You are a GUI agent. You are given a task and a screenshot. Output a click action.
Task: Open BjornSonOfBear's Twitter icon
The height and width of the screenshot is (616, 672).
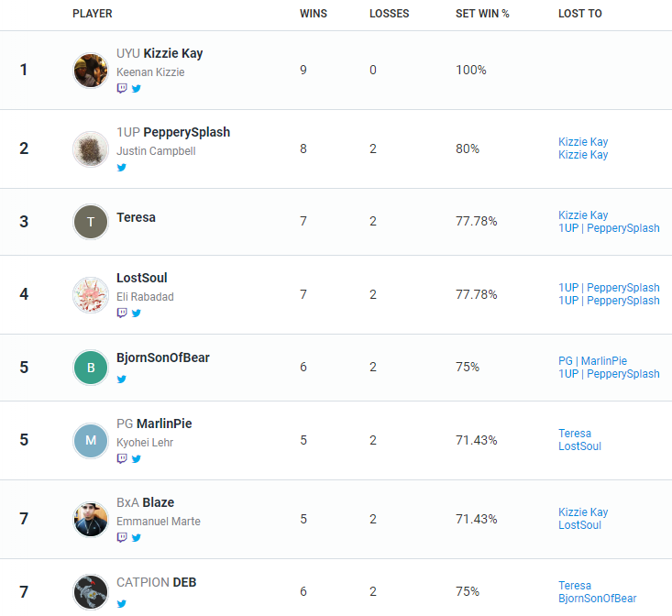[x=122, y=379]
